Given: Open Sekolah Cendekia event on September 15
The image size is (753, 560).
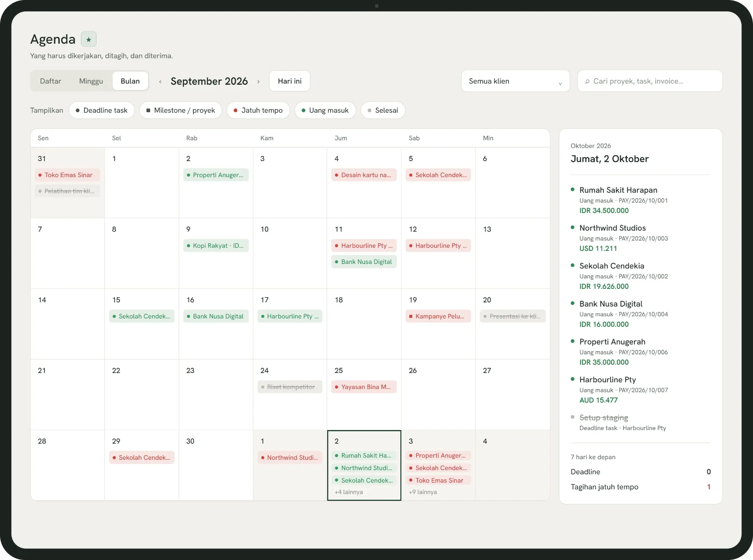Looking at the screenshot, I should 142,316.
